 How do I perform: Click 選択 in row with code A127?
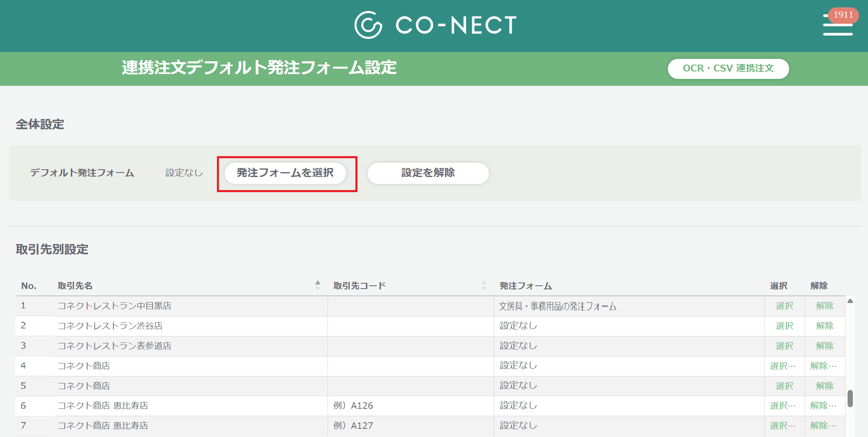(783, 426)
